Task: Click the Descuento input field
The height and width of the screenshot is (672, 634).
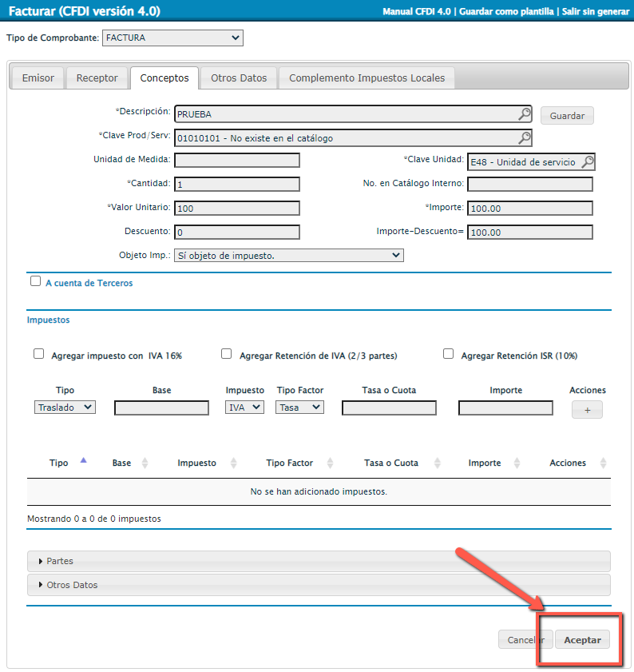Action: [x=237, y=233]
